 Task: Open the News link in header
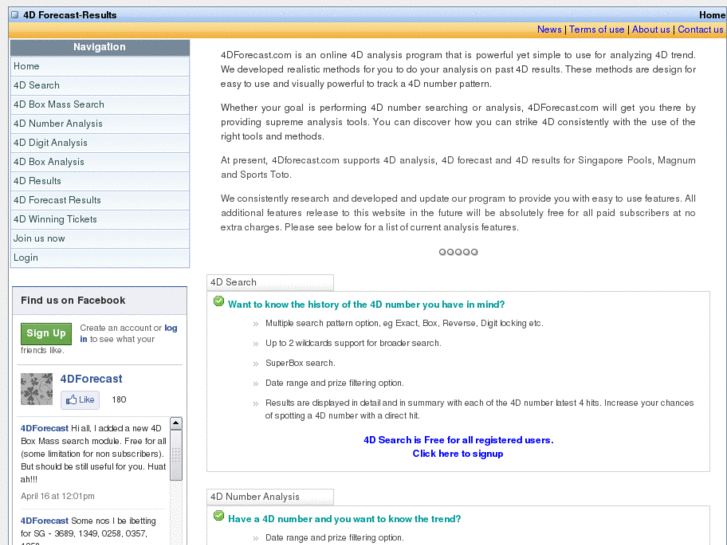point(549,30)
